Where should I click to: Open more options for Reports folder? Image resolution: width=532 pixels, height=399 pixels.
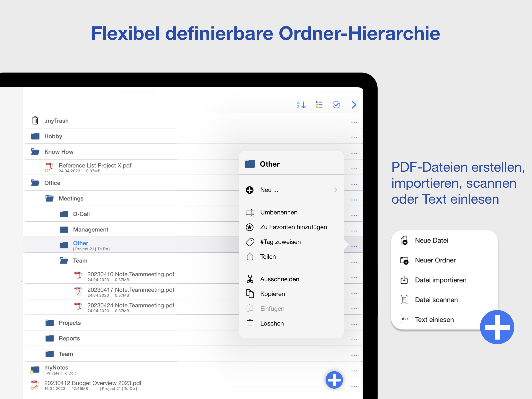tap(354, 340)
